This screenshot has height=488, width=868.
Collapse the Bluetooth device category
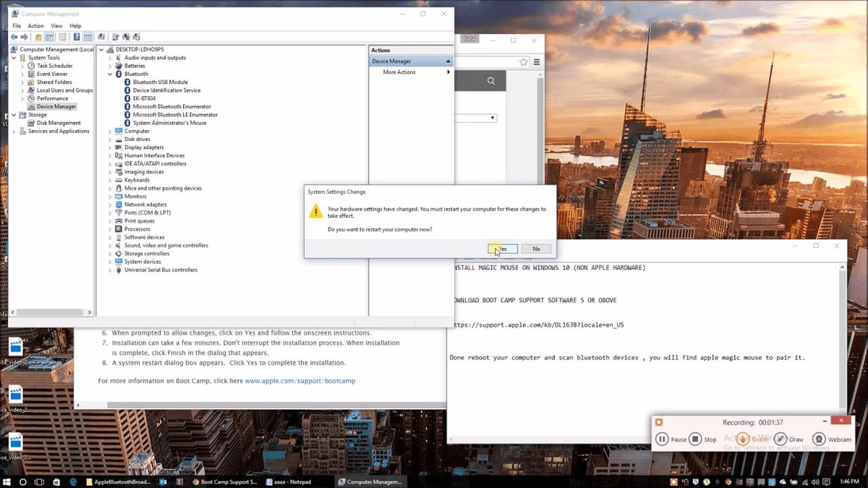[110, 73]
